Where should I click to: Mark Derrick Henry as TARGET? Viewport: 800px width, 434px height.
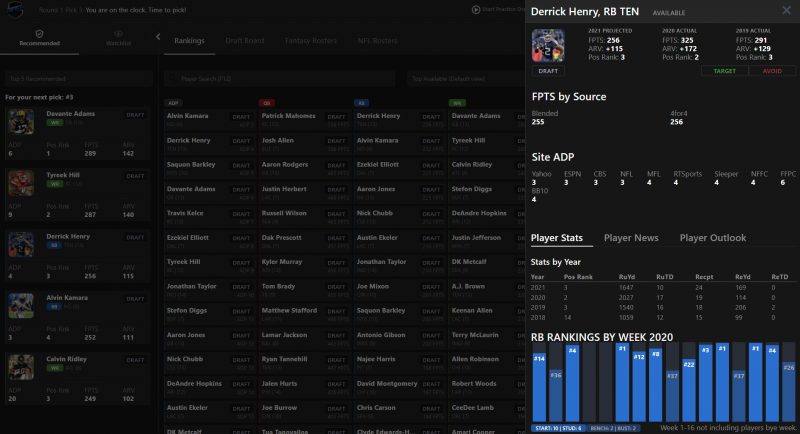click(724, 71)
